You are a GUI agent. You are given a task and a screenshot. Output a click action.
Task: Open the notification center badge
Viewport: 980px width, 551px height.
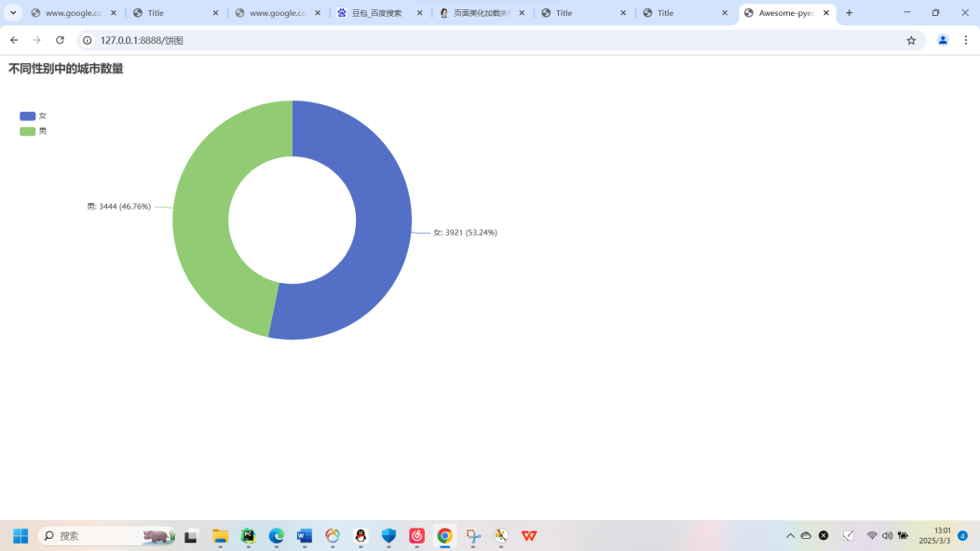tap(963, 535)
